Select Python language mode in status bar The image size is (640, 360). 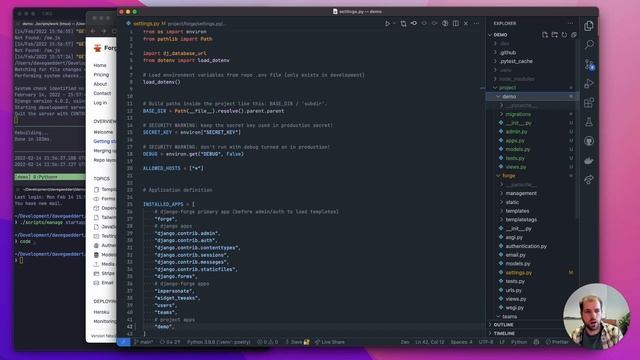point(519,342)
